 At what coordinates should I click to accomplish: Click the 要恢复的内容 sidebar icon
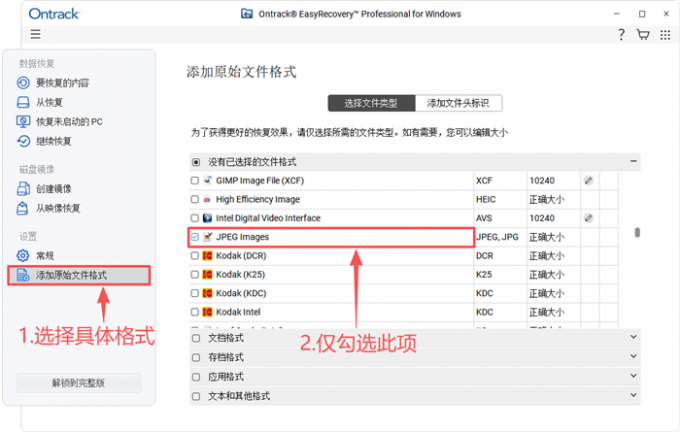(x=23, y=82)
